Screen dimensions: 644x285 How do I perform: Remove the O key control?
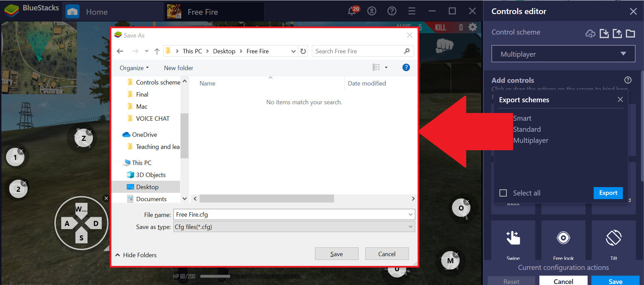467,202
